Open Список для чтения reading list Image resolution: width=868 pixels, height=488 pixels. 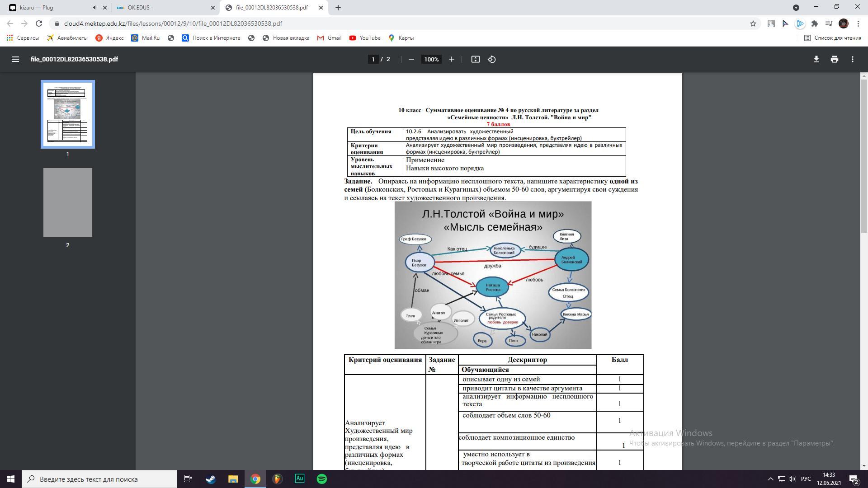click(x=832, y=38)
